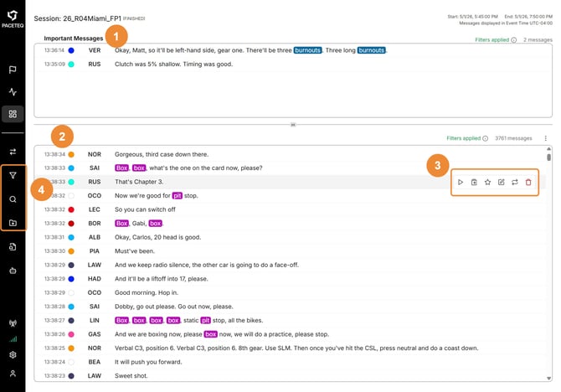Open the user profile icon in sidebar
The image size is (561, 392).
(x=13, y=374)
